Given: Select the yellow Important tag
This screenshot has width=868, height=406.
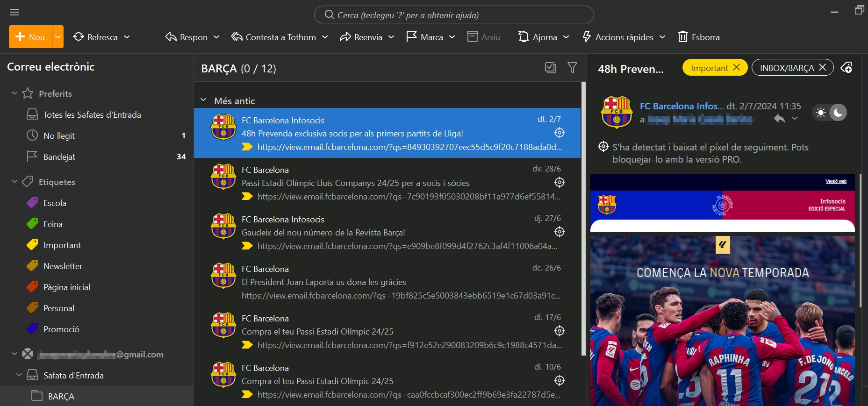Looking at the screenshot, I should point(62,245).
